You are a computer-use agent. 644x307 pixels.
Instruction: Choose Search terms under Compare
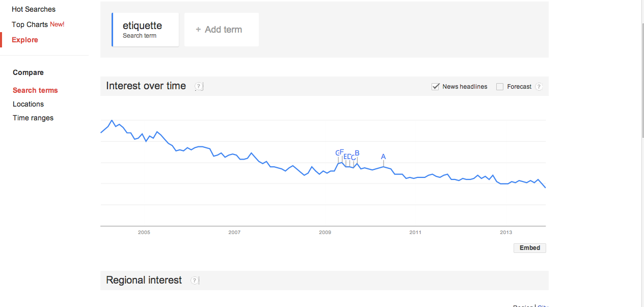[35, 90]
